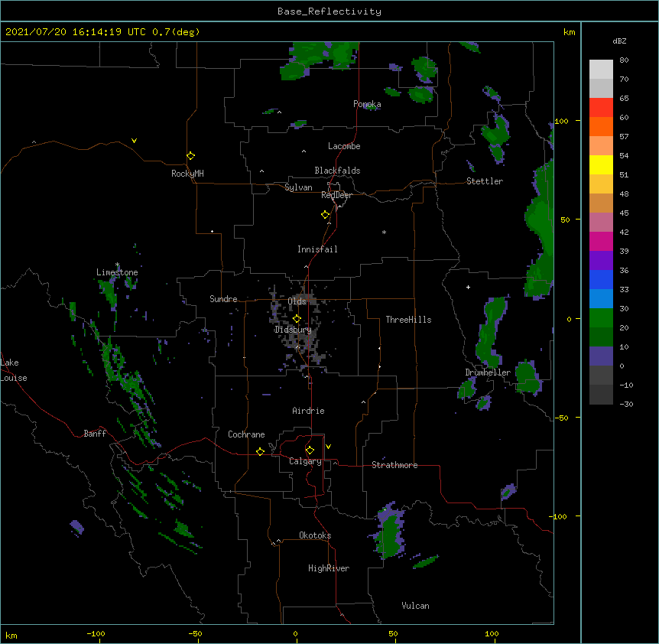Click the purple 39-36 dBZ legend band
Viewport: 659px width, 644px height.
point(601,261)
